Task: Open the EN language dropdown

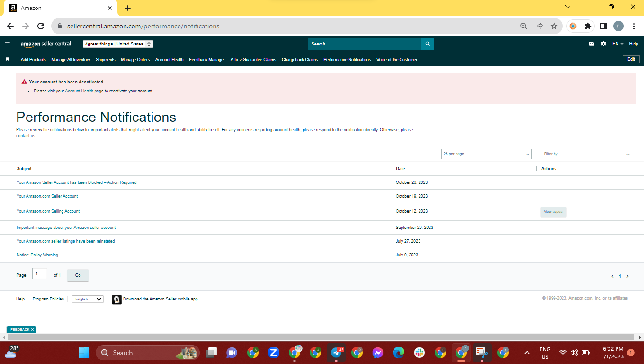Action: (617, 44)
